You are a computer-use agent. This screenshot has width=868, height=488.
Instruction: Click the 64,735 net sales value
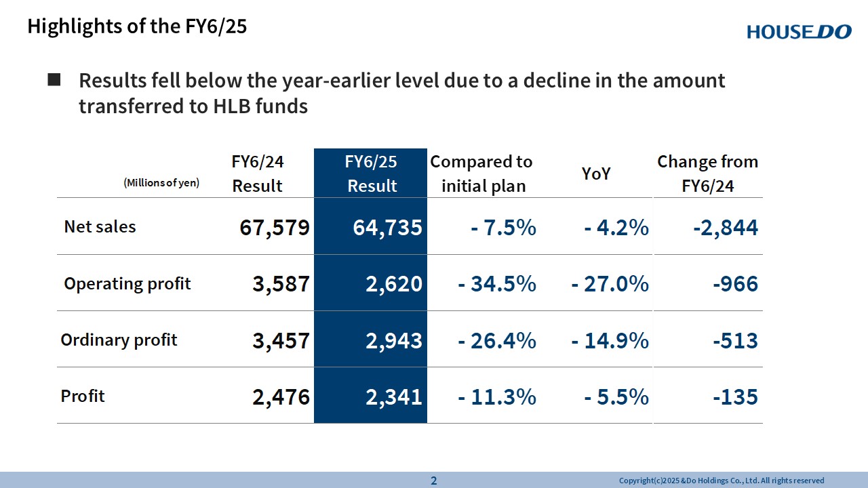[387, 228]
